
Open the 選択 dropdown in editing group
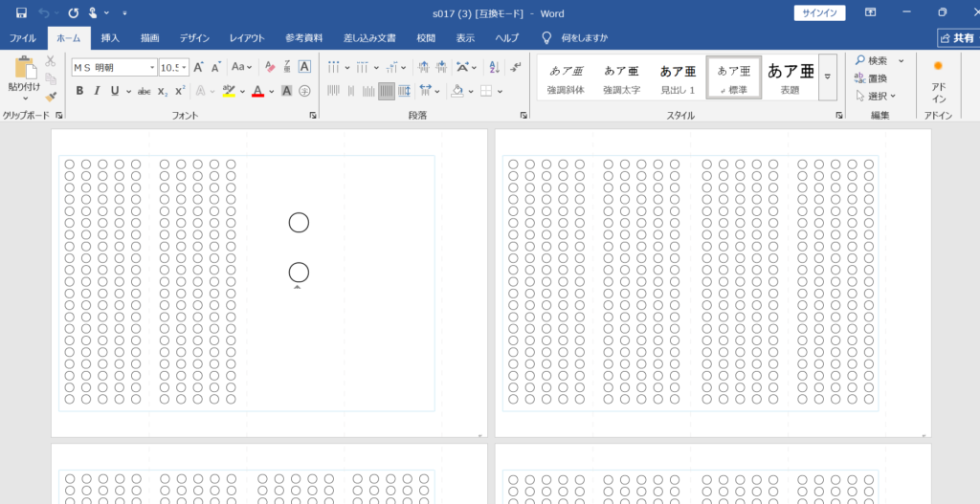[876, 95]
